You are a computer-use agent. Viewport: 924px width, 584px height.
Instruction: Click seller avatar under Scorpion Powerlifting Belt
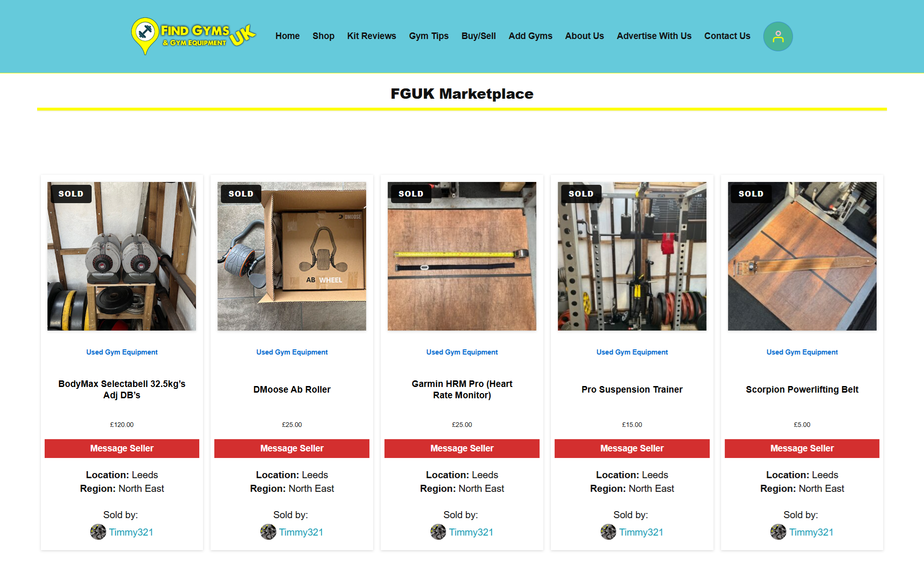tap(778, 532)
